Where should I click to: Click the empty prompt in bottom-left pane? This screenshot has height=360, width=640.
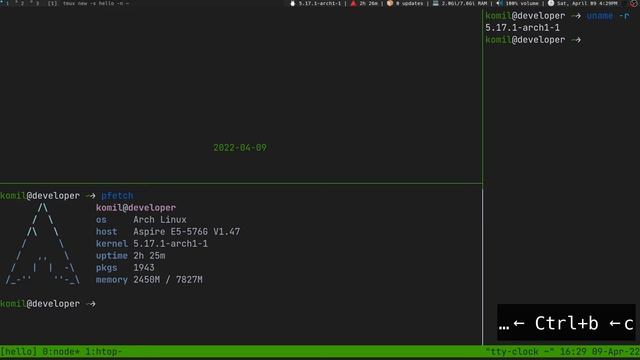point(48,304)
